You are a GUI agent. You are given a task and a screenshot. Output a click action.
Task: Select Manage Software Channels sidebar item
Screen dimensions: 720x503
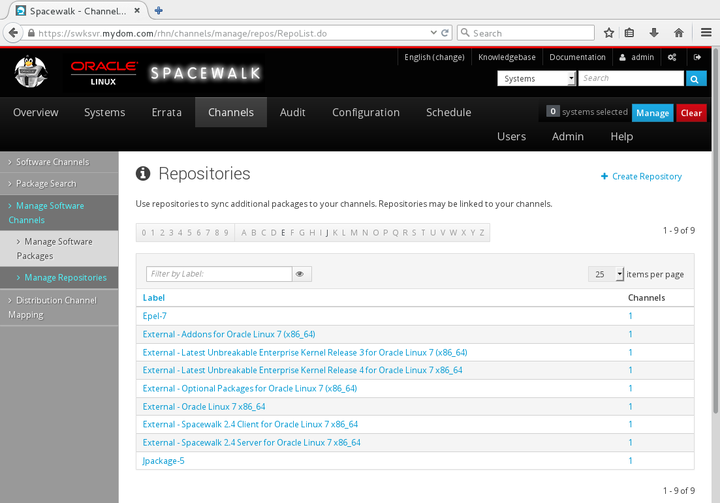[x=59, y=213]
